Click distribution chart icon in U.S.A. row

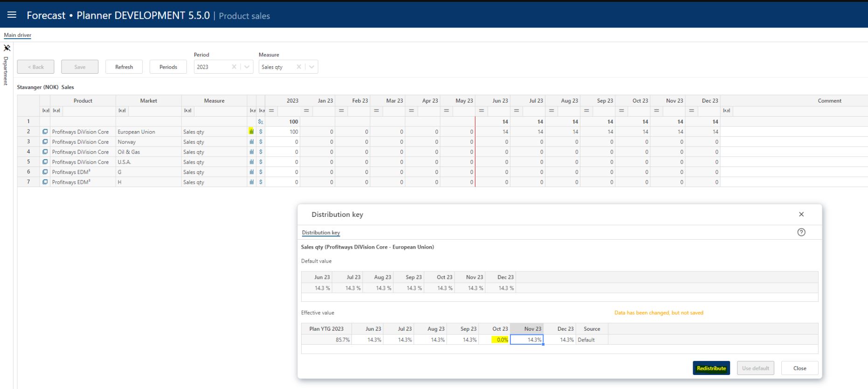[251, 162]
